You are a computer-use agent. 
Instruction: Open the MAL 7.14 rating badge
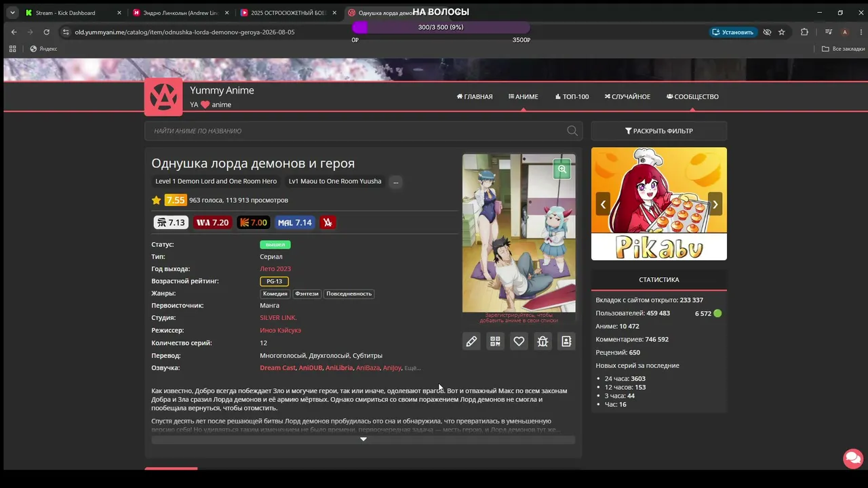pos(295,222)
